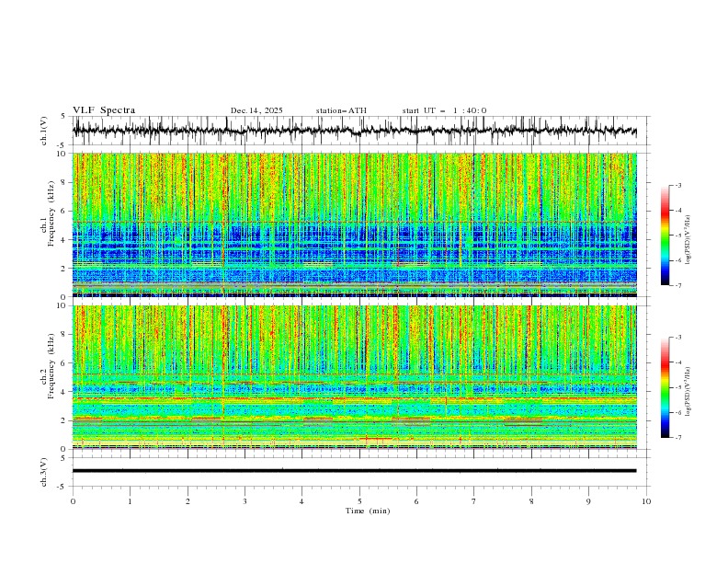Click the ch.2 frequency tick label "6"
The image size is (728, 563).
click(64, 363)
